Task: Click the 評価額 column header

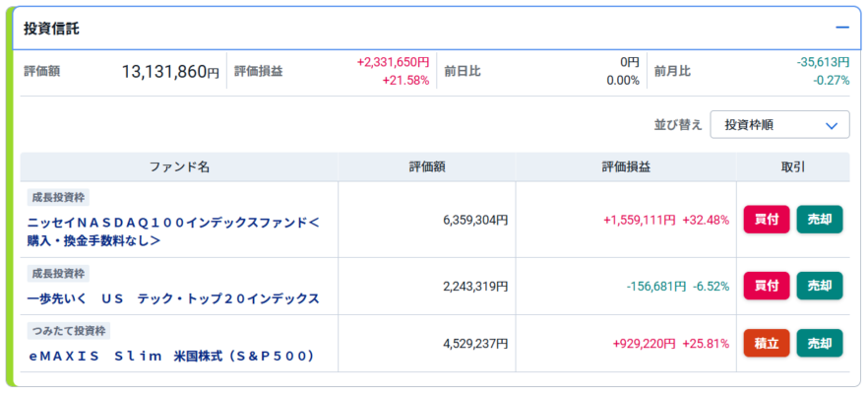Action: point(427,167)
